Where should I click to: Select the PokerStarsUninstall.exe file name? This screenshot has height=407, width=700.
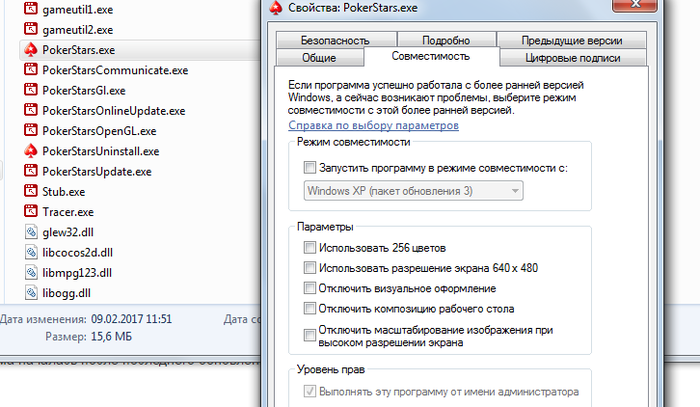click(101, 151)
